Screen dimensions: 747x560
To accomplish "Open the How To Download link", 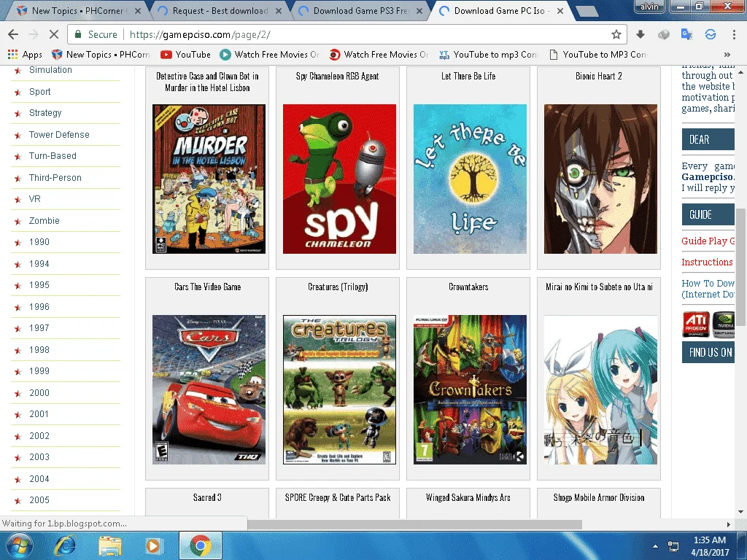I will 708,289.
